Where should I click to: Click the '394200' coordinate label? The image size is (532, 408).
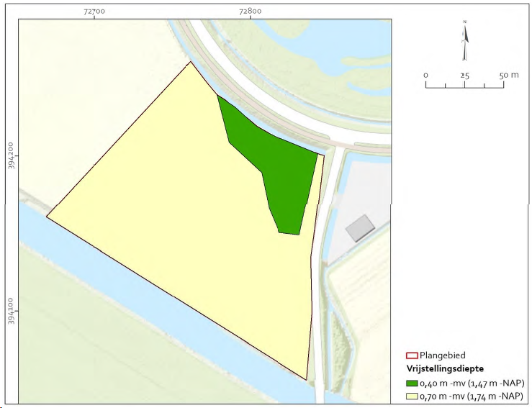[x=11, y=155]
